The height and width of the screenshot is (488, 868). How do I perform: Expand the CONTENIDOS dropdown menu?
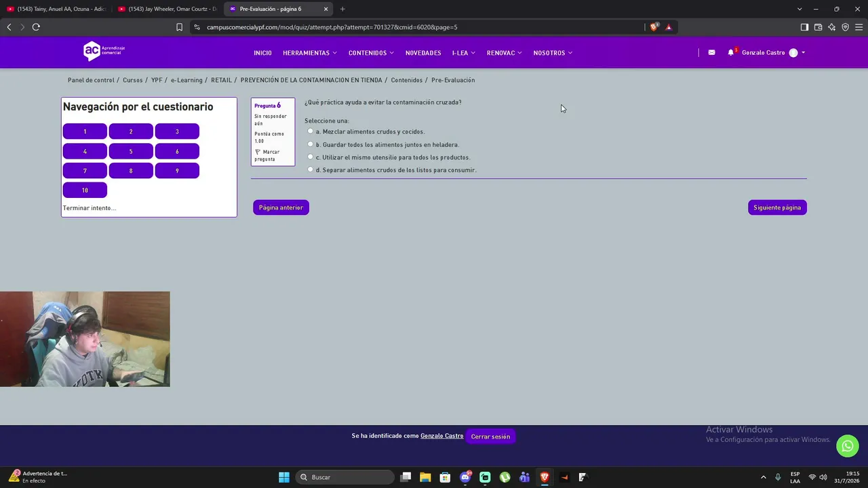click(371, 53)
